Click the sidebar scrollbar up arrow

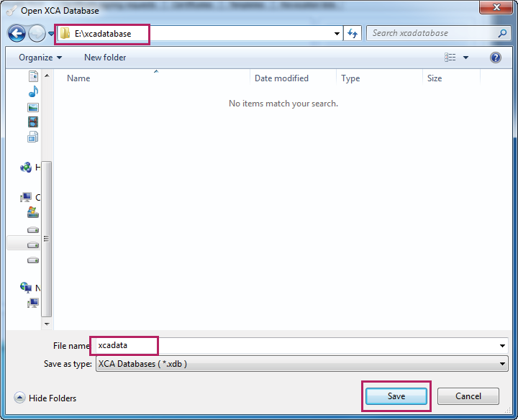coord(47,76)
